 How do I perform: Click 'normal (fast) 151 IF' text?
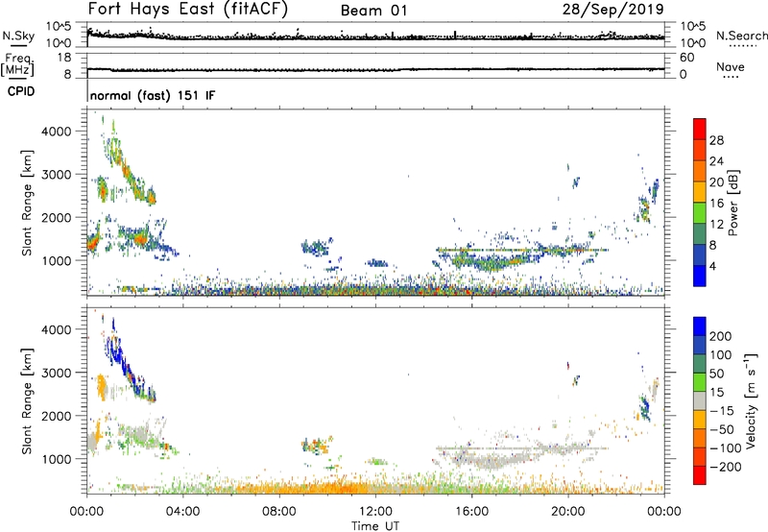153,95
